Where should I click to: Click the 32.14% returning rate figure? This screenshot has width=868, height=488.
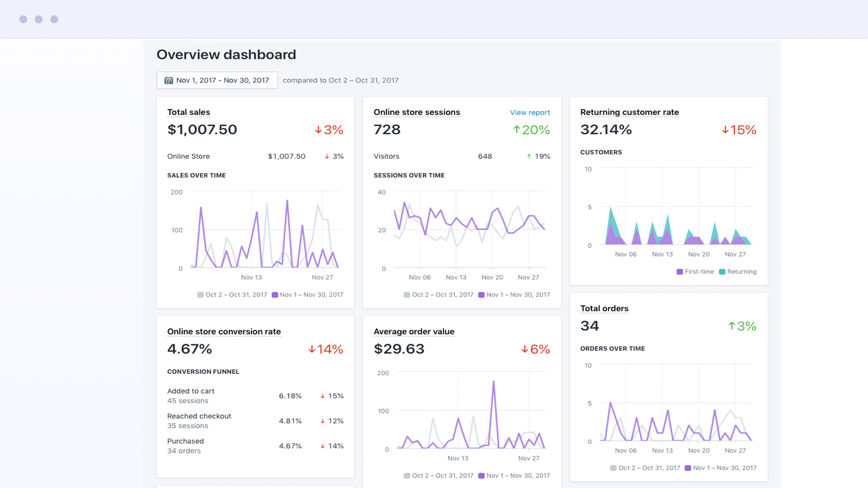point(606,130)
